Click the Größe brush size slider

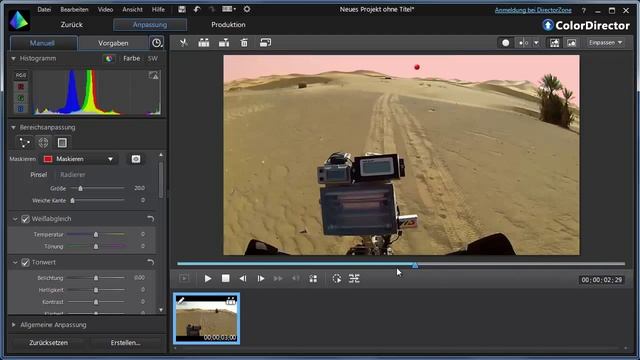98,188
